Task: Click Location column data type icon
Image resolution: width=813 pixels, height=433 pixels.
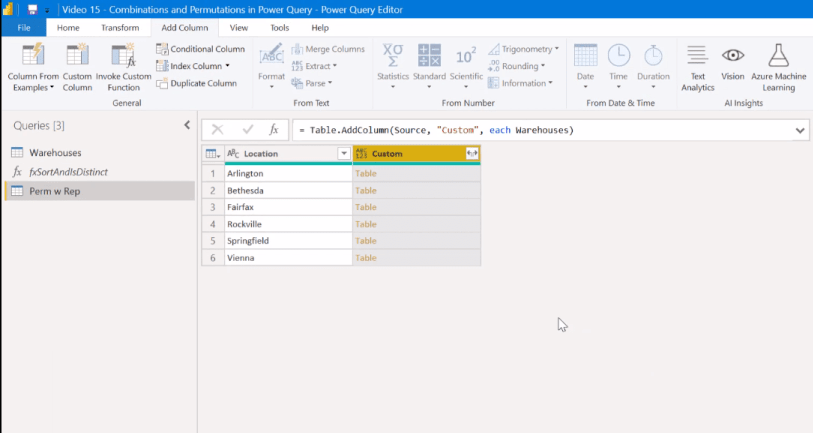Action: point(233,153)
